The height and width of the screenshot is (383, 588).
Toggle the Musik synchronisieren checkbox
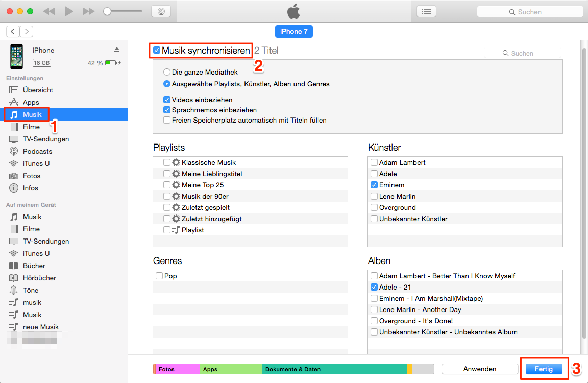point(157,51)
